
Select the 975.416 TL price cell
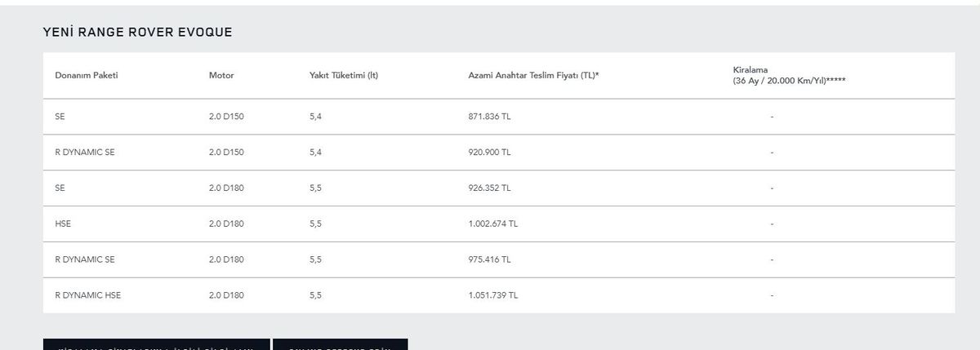click(489, 259)
